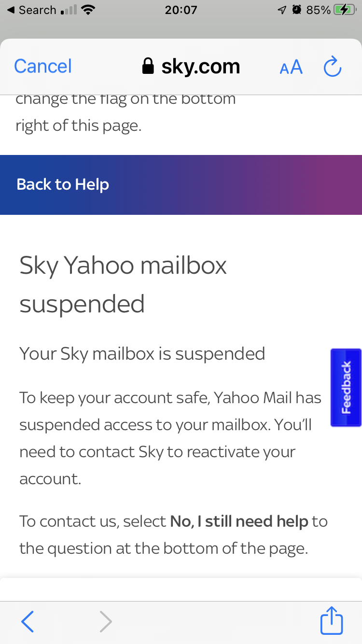This screenshot has width=362, height=644.
Task: Tap the padlock icon beside sky.com
Action: [148, 66]
